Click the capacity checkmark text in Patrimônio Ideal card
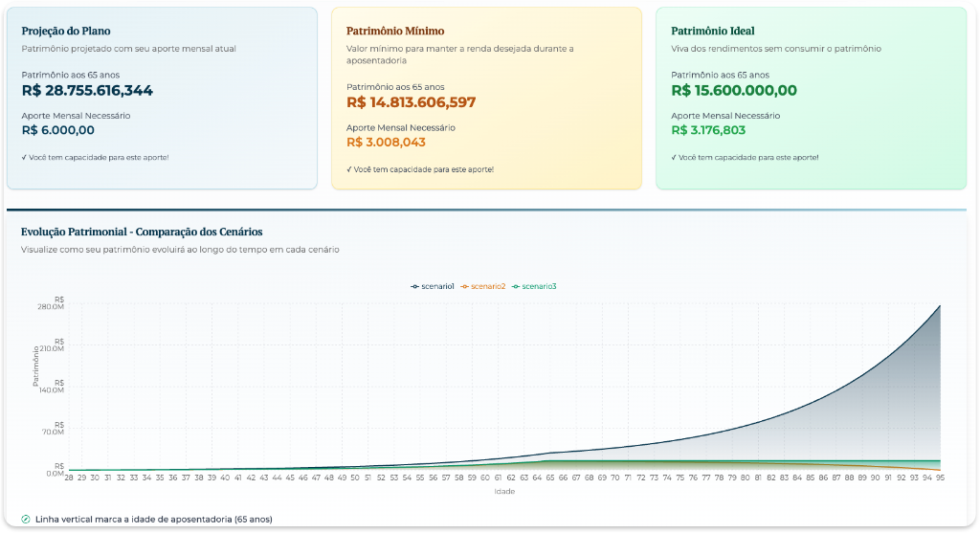This screenshot has height=533, width=980. [x=745, y=158]
